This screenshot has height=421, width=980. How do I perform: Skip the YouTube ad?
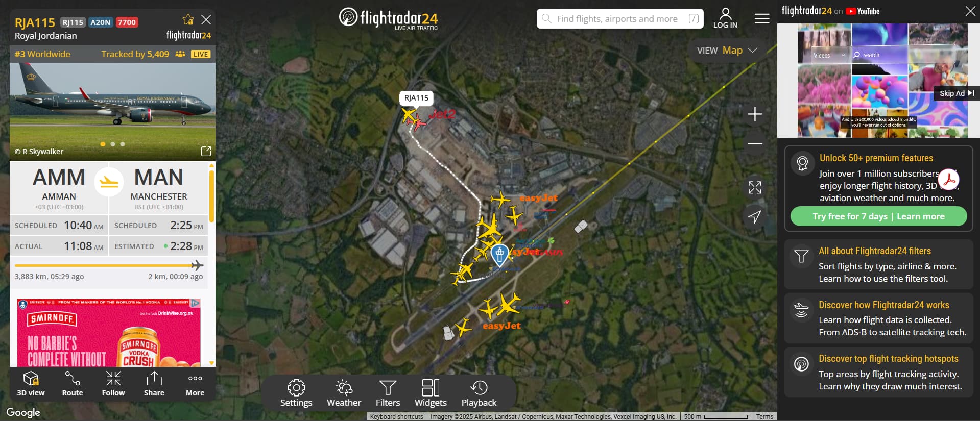tap(957, 93)
